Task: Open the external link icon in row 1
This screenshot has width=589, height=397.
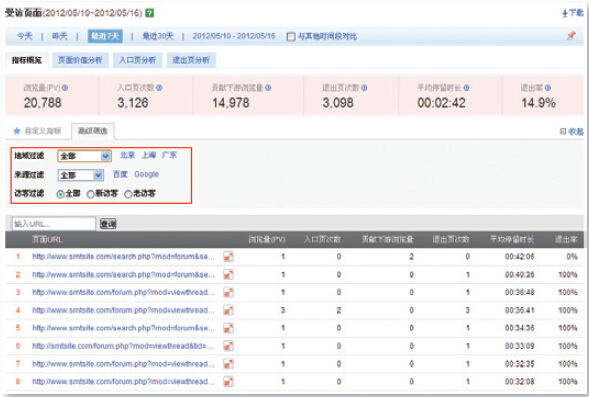Action: point(228,257)
